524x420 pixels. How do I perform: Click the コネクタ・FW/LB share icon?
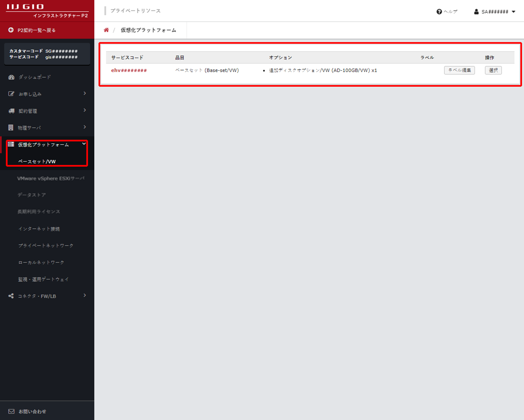(x=11, y=296)
